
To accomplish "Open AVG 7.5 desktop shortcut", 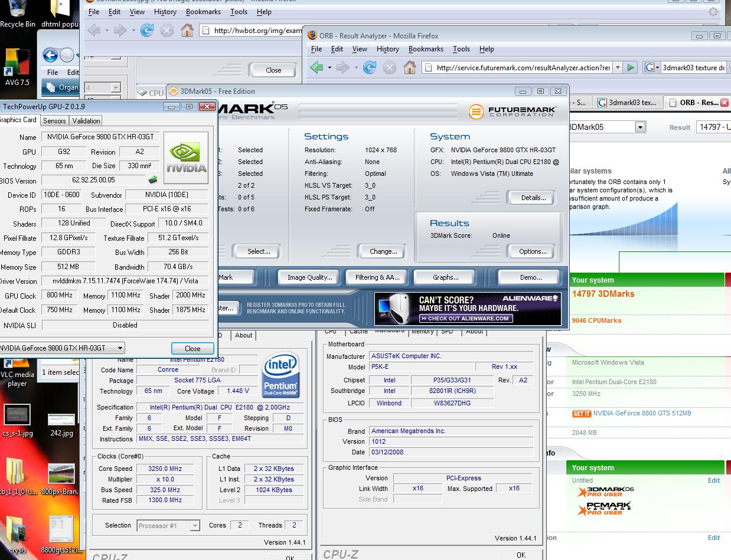I will coord(17,68).
